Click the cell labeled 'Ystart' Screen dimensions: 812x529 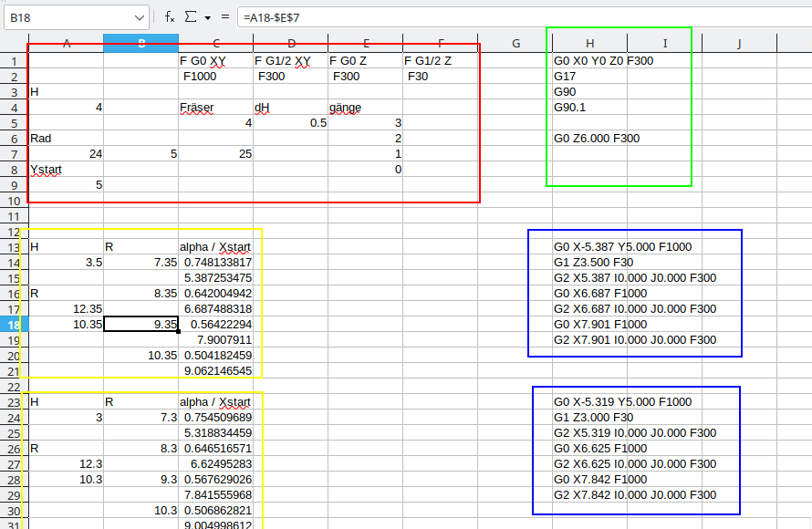(47, 170)
